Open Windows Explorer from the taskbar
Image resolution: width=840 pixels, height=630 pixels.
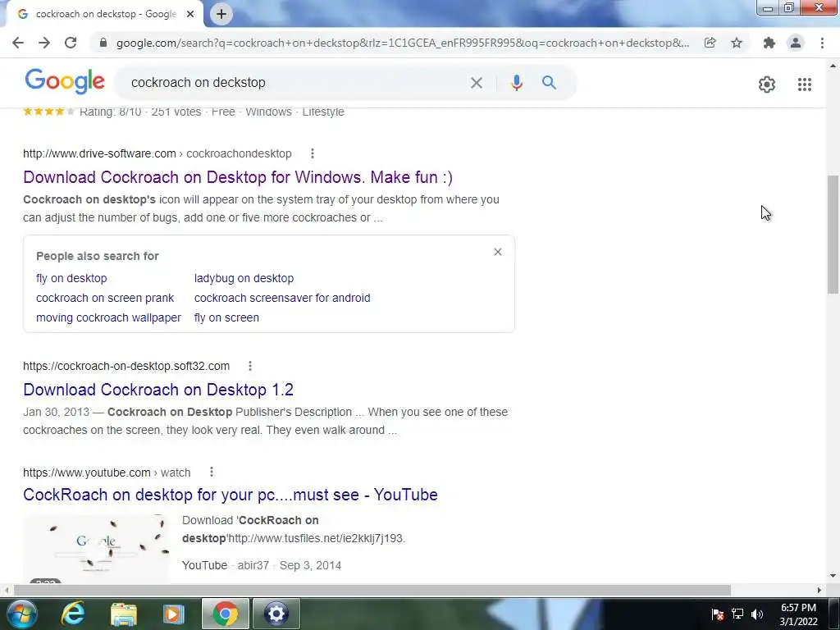point(124,614)
